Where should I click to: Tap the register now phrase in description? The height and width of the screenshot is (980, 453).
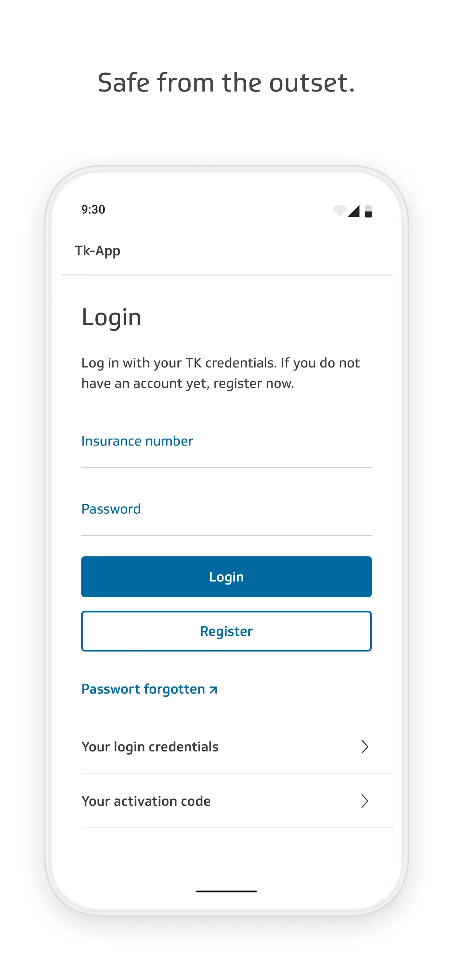pyautogui.click(x=253, y=384)
